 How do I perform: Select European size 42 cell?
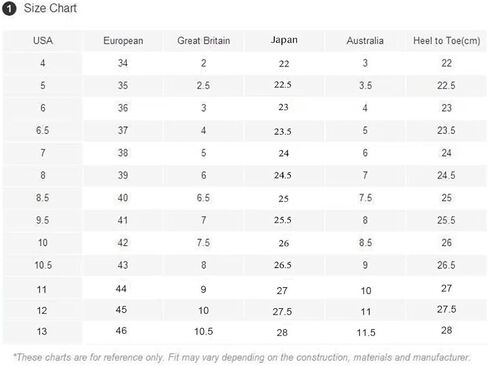point(123,243)
